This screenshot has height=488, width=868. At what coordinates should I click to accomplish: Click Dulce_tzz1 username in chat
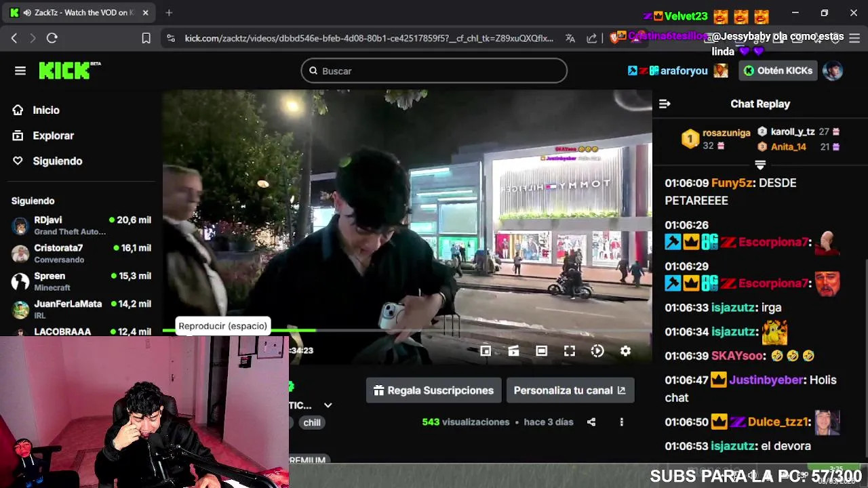point(778,422)
